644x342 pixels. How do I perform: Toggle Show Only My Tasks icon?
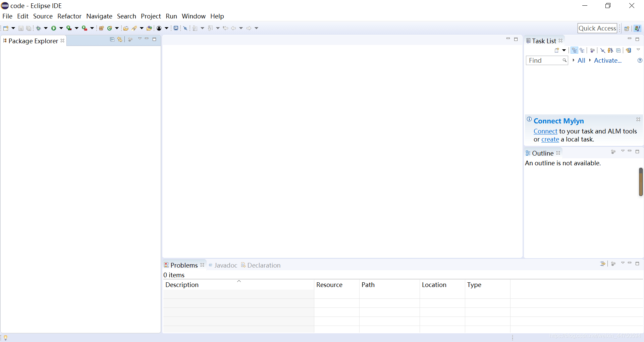[x=610, y=50]
